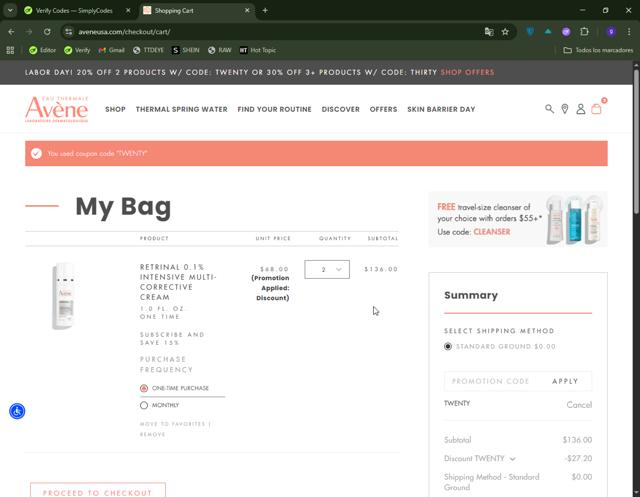Click Proceed to Checkout button
This screenshot has width=640, height=497.
pyautogui.click(x=98, y=491)
